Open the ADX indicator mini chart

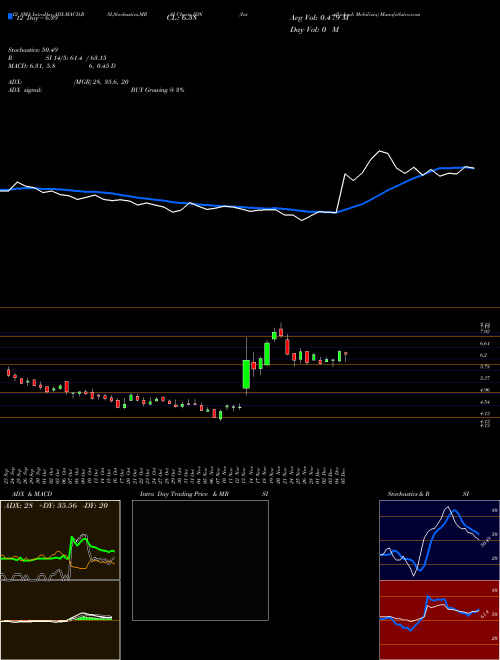(60, 540)
